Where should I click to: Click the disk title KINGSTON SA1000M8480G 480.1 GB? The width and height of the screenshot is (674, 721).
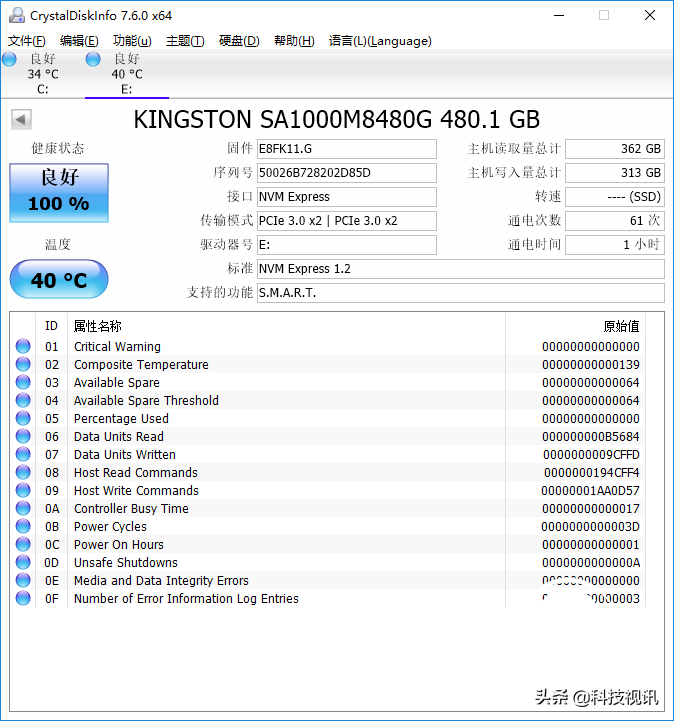click(337, 120)
